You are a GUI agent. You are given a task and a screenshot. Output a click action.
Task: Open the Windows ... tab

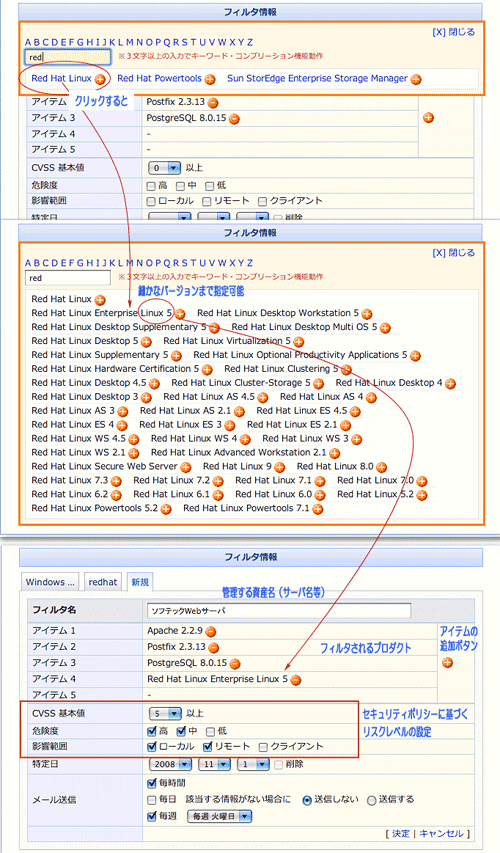[x=50, y=582]
